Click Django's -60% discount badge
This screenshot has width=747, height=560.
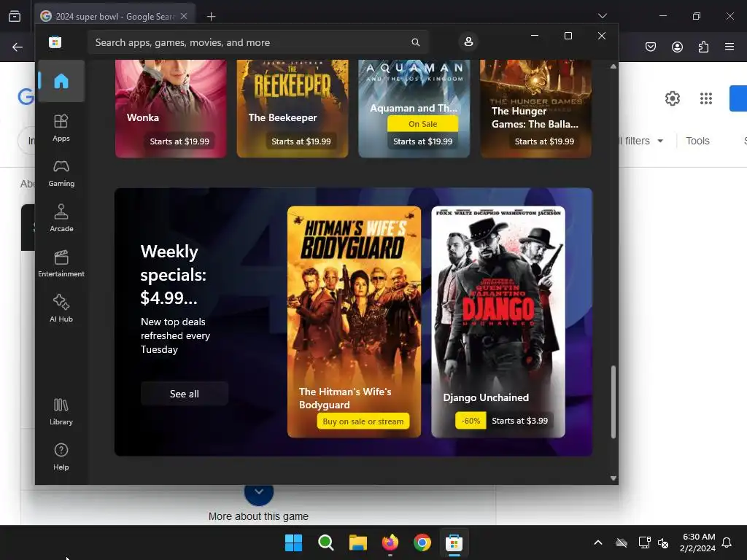pyautogui.click(x=471, y=421)
